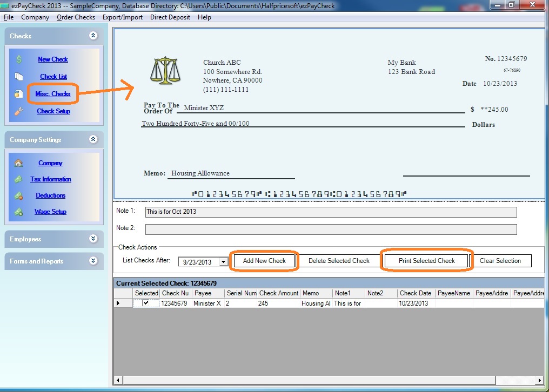Expand the Forms and Reports panel
The height and width of the screenshot is (392, 549).
click(x=93, y=261)
